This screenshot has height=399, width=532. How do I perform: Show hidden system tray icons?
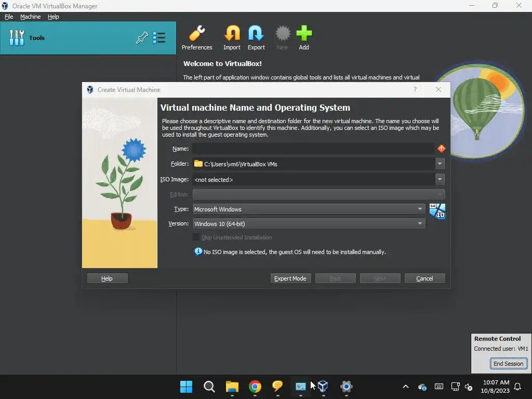(405, 387)
